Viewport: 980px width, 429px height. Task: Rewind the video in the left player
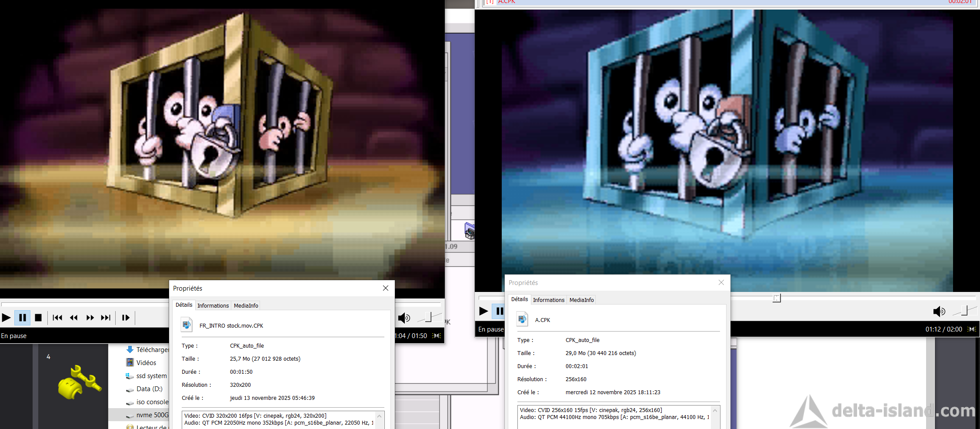[74, 318]
